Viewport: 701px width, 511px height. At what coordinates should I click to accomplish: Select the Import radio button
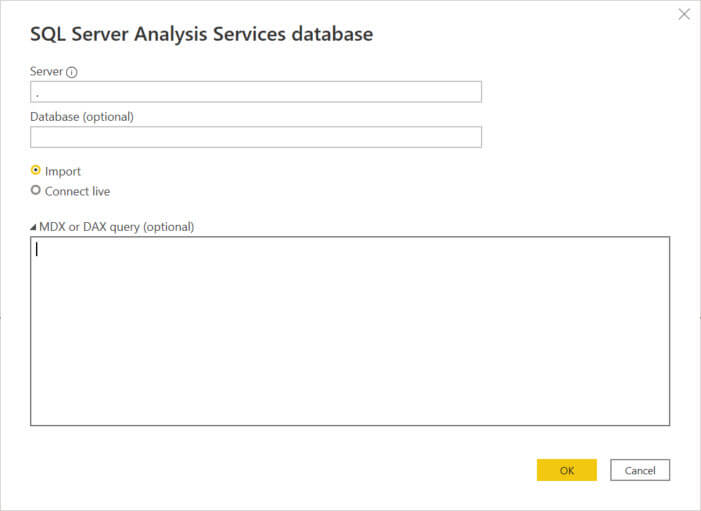(x=36, y=171)
